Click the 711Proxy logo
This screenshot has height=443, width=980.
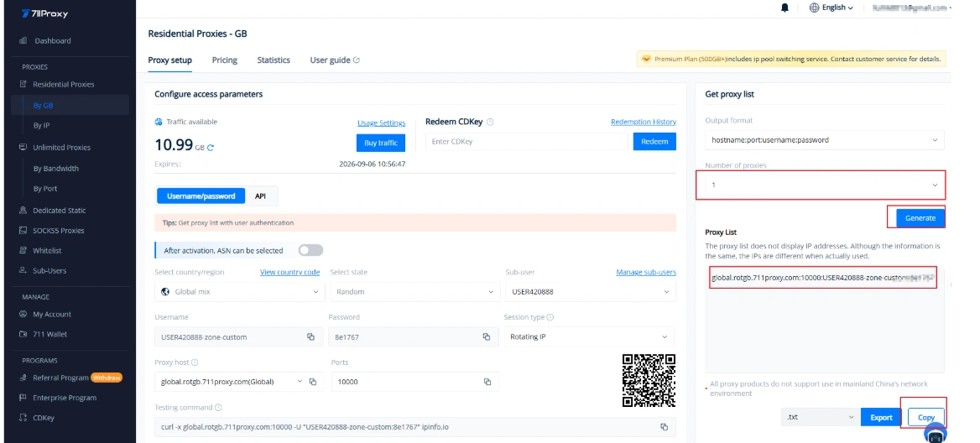tap(44, 13)
